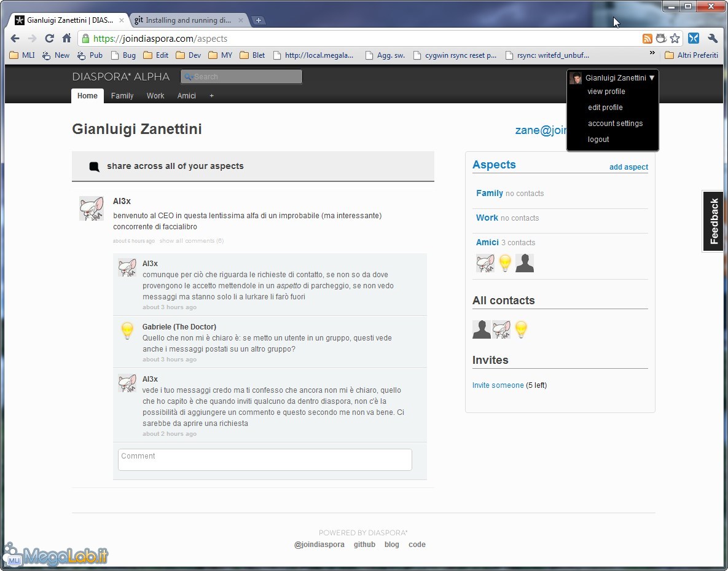The width and height of the screenshot is (728, 571).
Task: Select the Amici aspect tab
Action: 187,96
